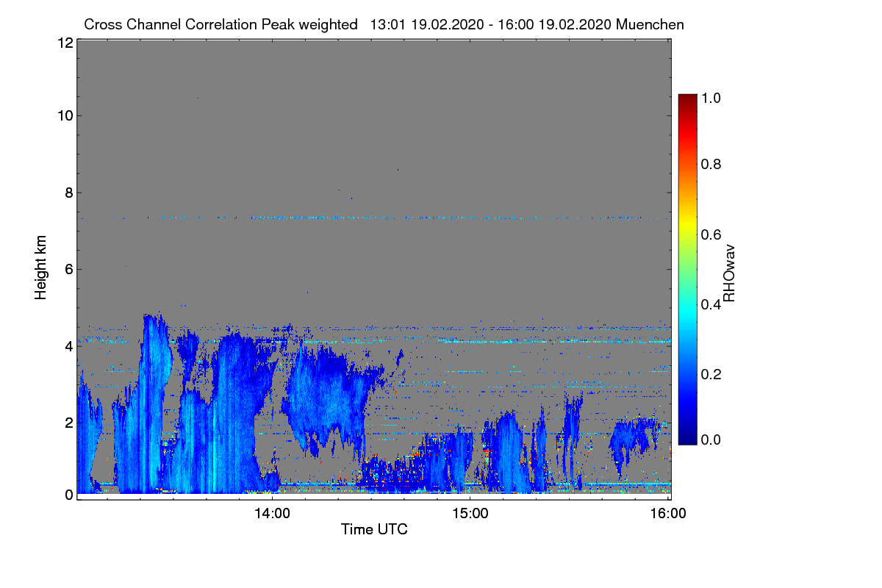
Task: Click the height tick label '4'
Action: tap(68, 345)
